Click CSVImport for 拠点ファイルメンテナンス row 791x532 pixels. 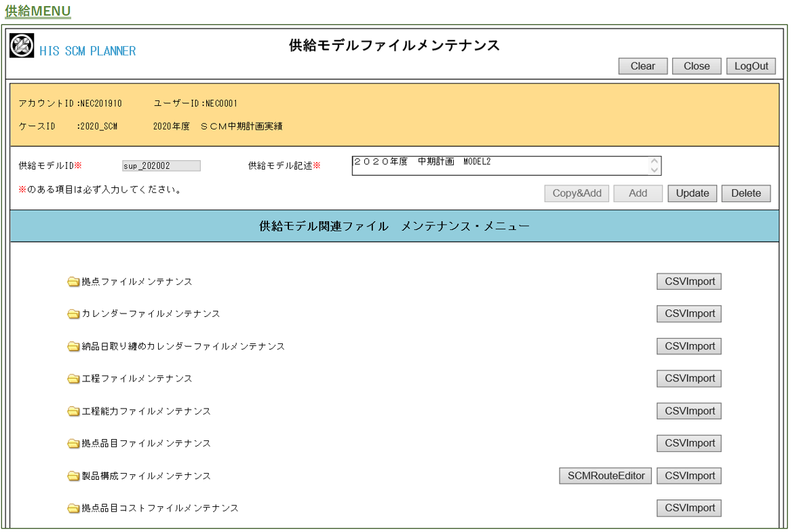(x=689, y=282)
